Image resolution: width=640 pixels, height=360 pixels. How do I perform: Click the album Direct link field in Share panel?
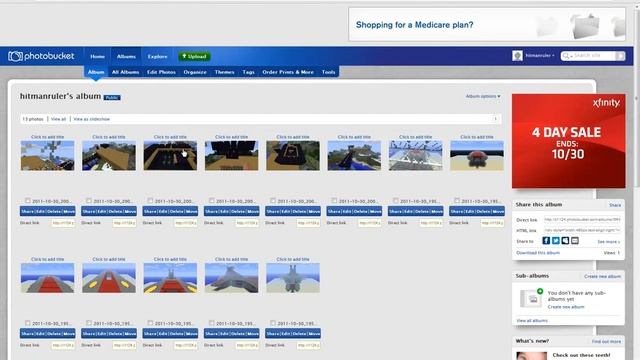(x=582, y=220)
